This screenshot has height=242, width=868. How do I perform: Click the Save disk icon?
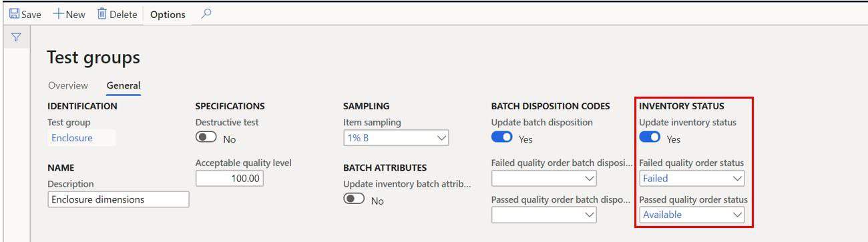click(x=14, y=14)
